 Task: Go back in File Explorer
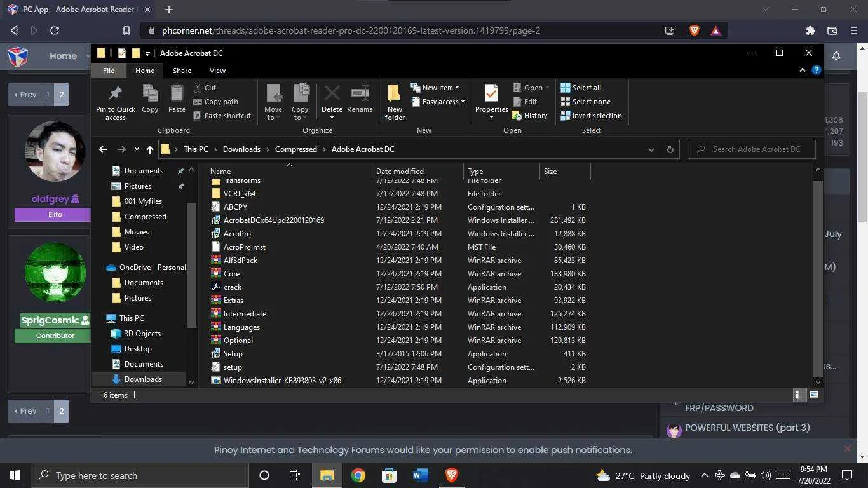103,149
